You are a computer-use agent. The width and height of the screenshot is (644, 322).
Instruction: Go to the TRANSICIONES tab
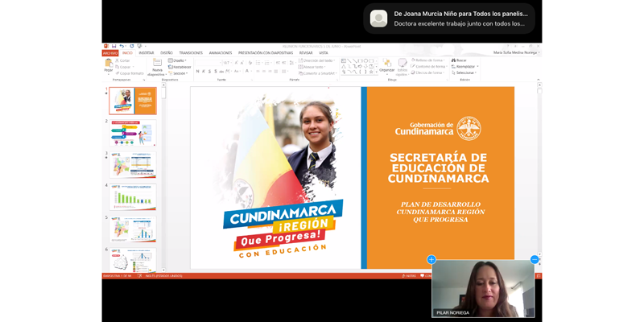pyautogui.click(x=191, y=53)
